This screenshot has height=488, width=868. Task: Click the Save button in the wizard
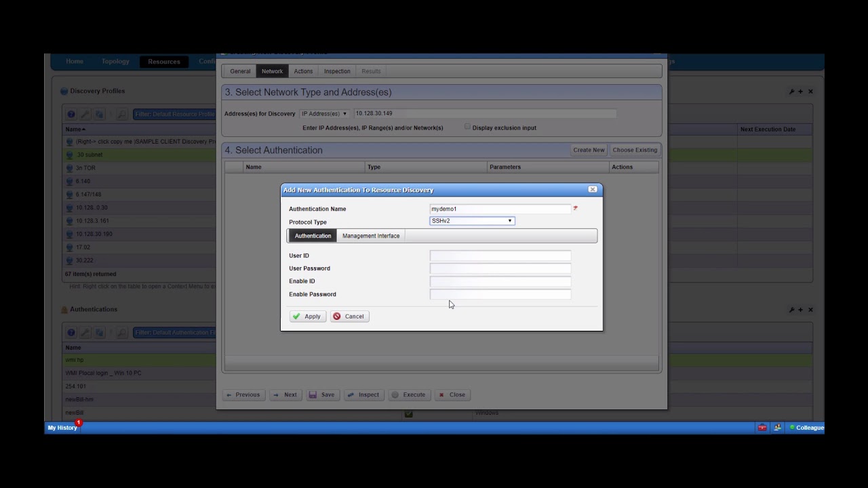click(323, 394)
